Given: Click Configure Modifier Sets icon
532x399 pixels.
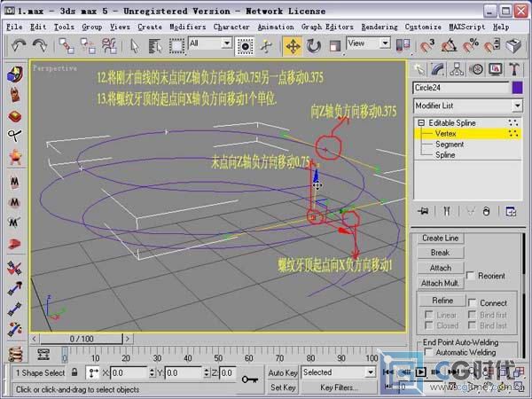Looking at the screenshot, I should coord(511,211).
